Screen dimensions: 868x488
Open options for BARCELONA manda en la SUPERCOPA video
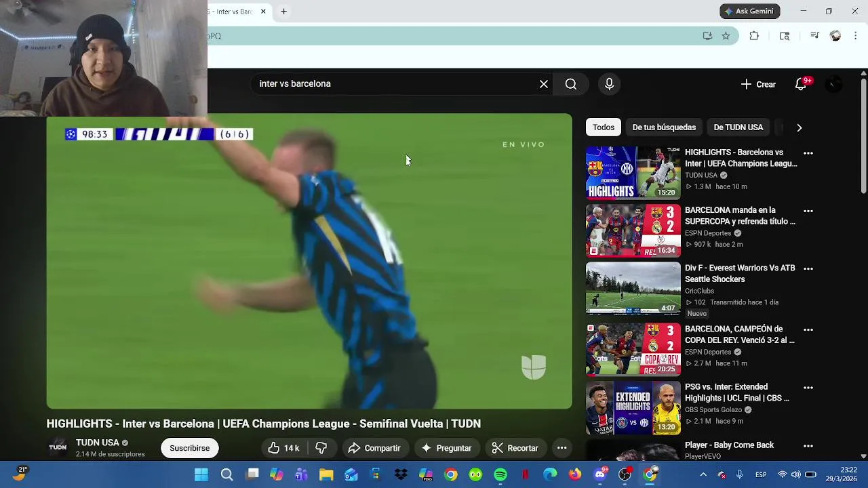pos(808,211)
